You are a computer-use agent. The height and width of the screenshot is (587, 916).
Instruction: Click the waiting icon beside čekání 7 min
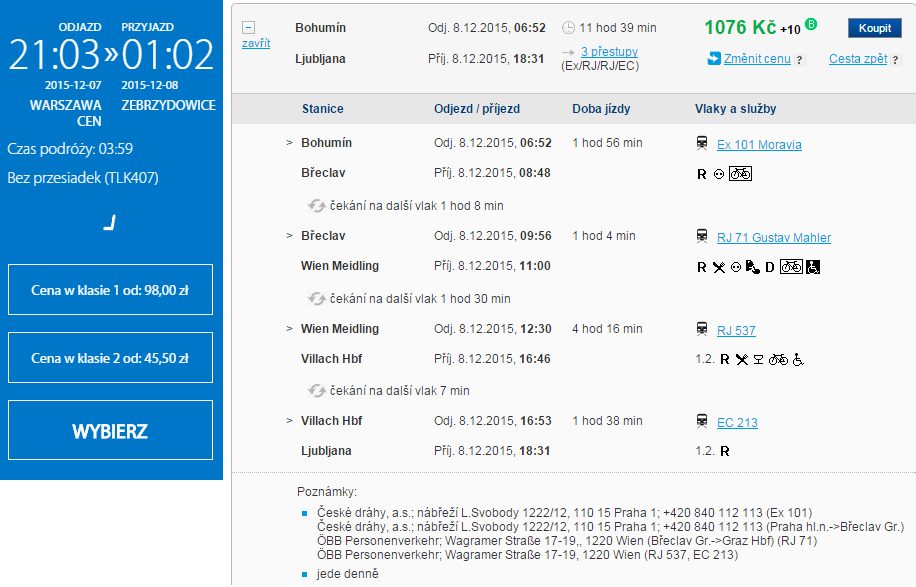(317, 391)
